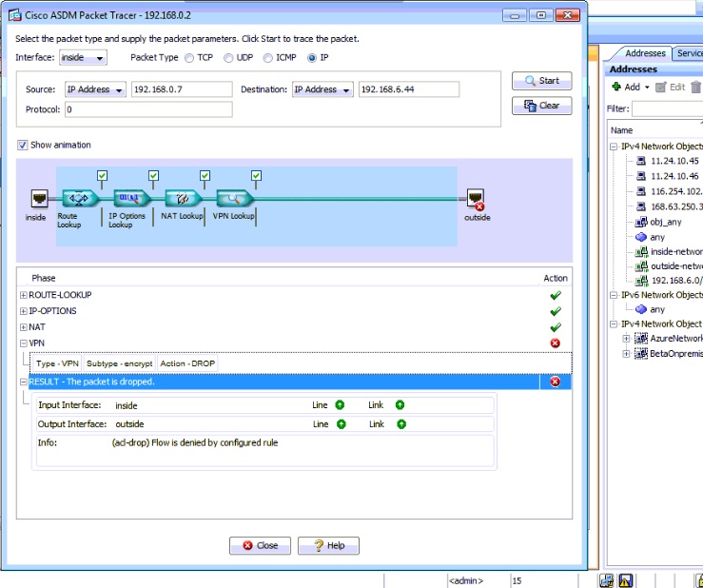The image size is (703, 588).
Task: Click host icon for 11.24.10.46
Action: [x=641, y=176]
